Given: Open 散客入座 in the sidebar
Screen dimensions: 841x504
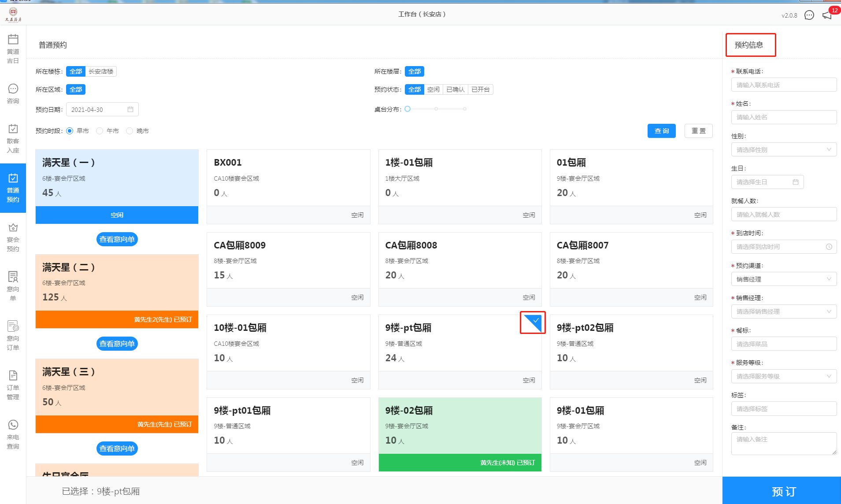Looking at the screenshot, I should click(x=13, y=138).
